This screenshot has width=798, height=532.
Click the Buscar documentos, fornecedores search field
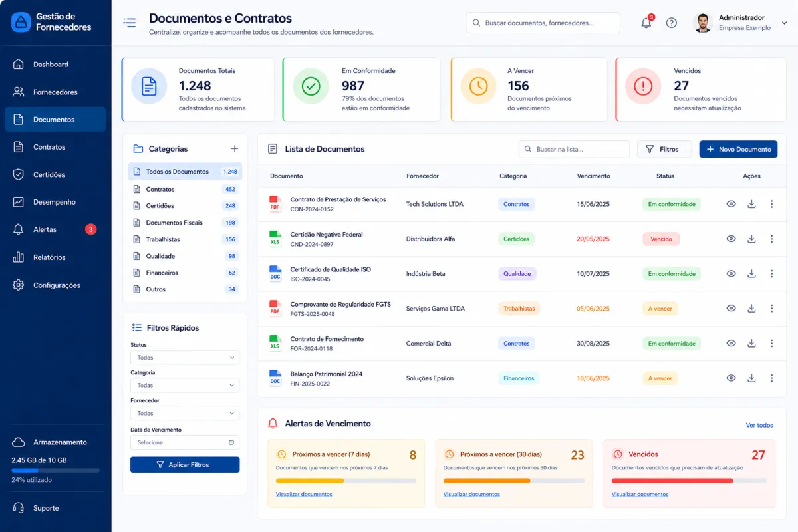[543, 23]
